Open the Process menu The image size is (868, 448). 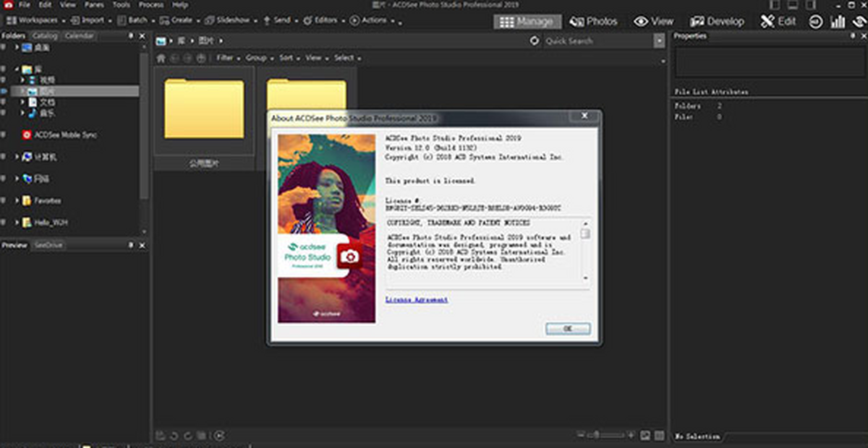tap(151, 5)
